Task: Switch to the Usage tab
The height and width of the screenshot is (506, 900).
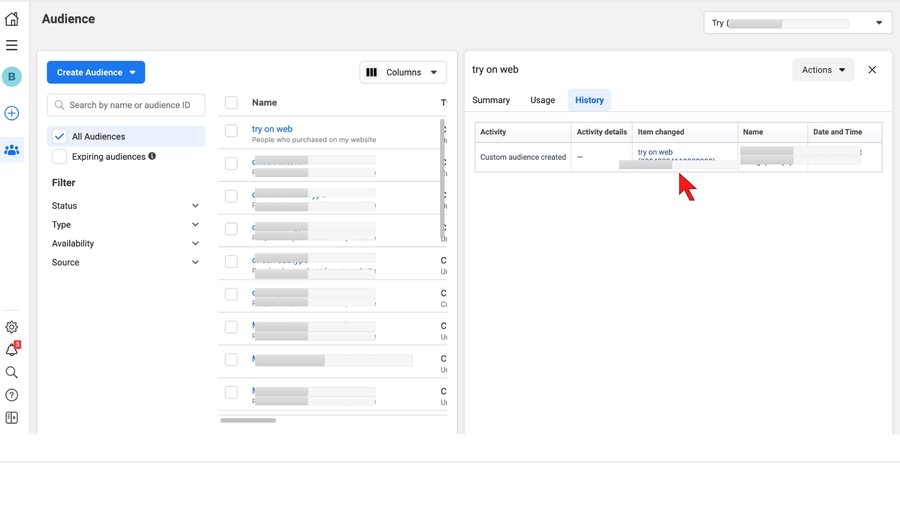Action: click(x=542, y=100)
